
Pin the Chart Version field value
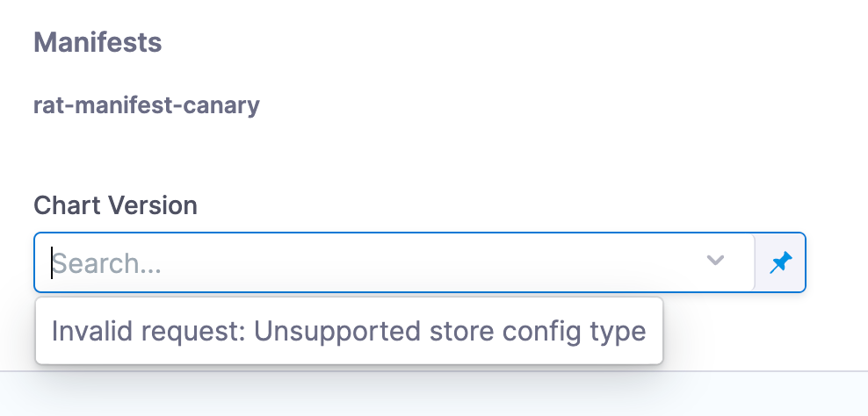coord(780,262)
